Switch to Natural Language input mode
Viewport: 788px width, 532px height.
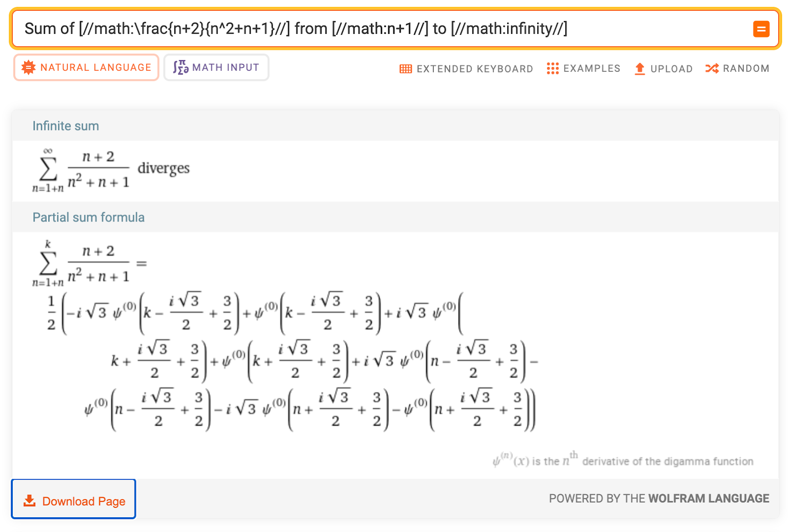tap(86, 67)
